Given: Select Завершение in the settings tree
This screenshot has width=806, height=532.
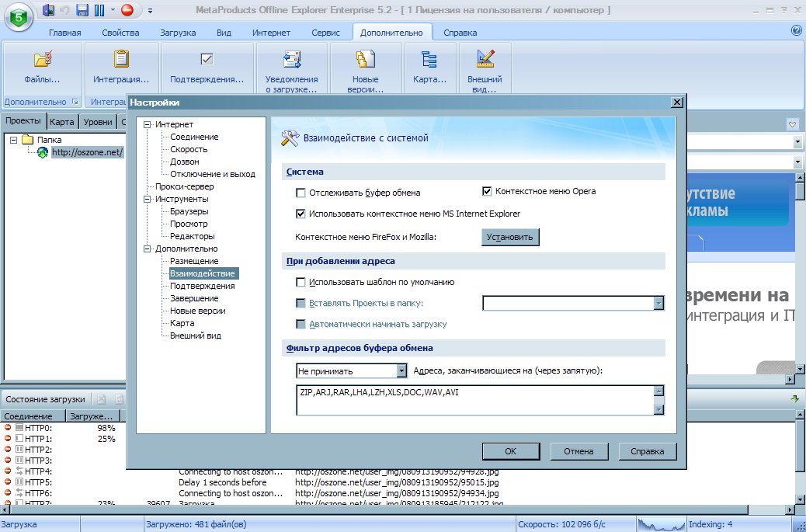Looking at the screenshot, I should pos(194,298).
